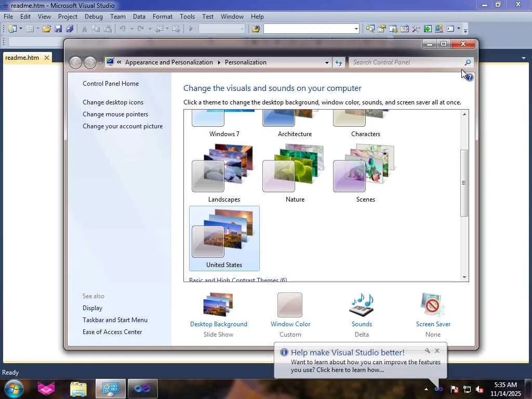The height and width of the screenshot is (399, 532).
Task: Select the United States theme
Action: (x=224, y=238)
